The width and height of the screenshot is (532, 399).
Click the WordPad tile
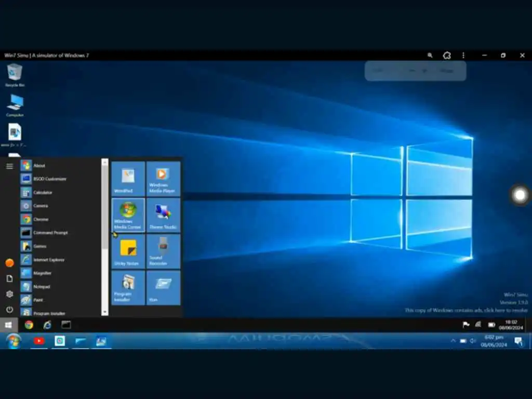pyautogui.click(x=128, y=179)
